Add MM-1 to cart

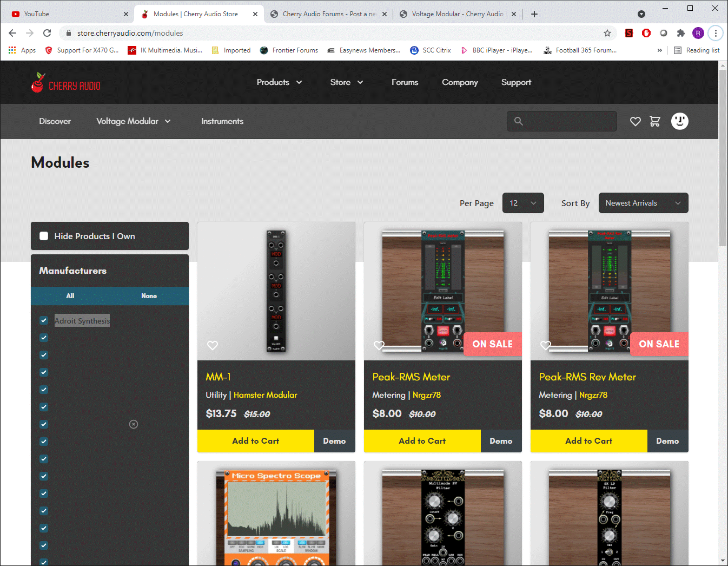[256, 441]
